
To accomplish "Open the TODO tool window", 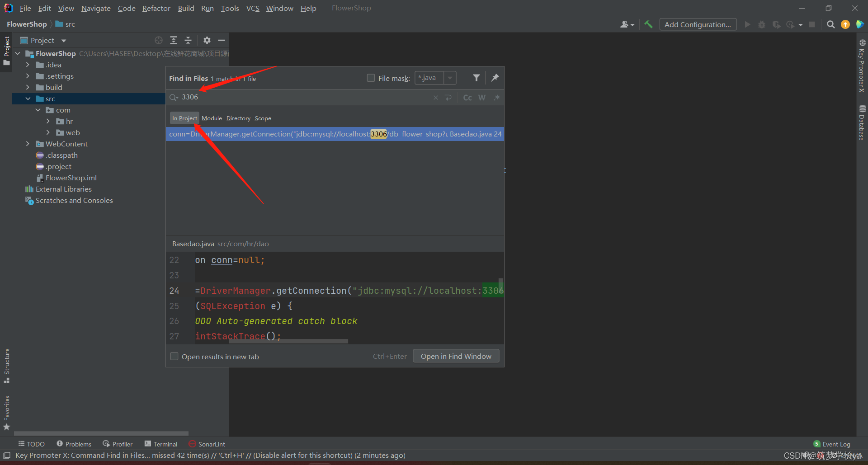I will point(31,444).
